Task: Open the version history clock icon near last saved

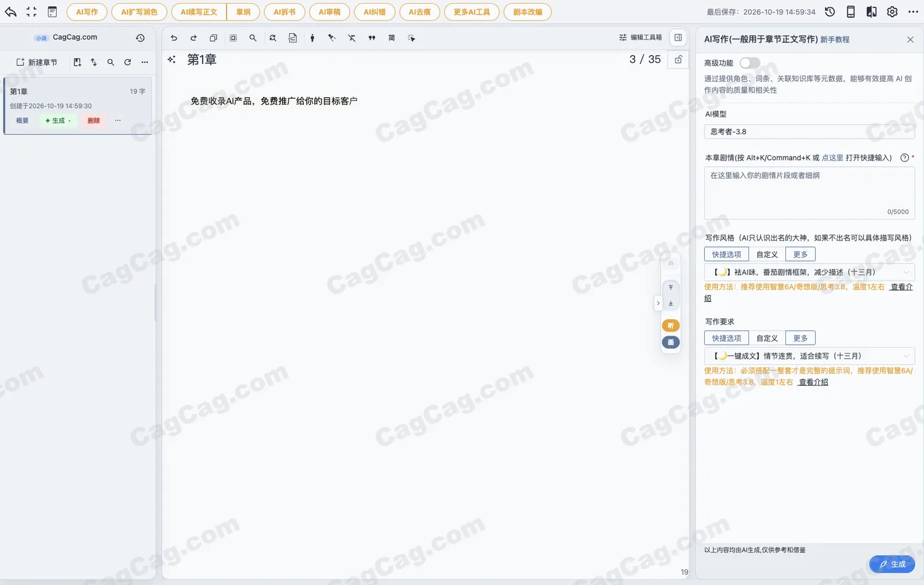Action: pos(830,12)
